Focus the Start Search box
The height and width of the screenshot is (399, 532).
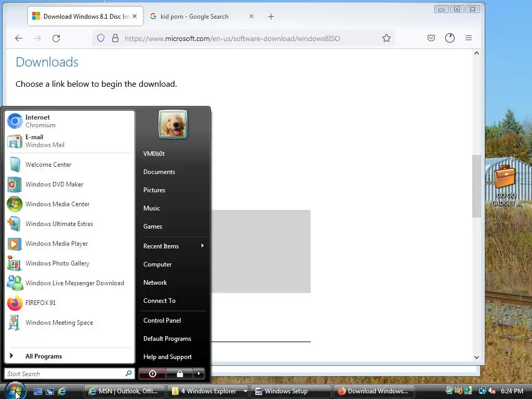(69, 374)
